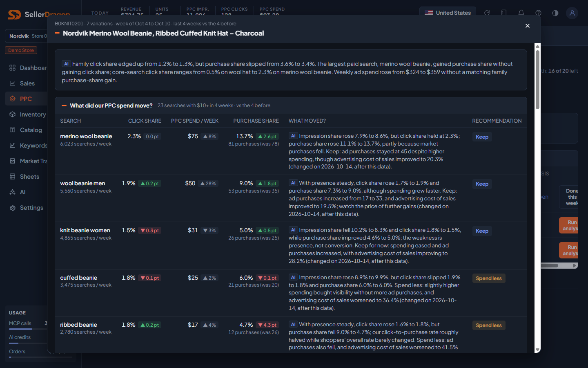Click Spend less recommendation for cuffed beanie
Image resolution: width=588 pixels, height=368 pixels.
(x=489, y=278)
